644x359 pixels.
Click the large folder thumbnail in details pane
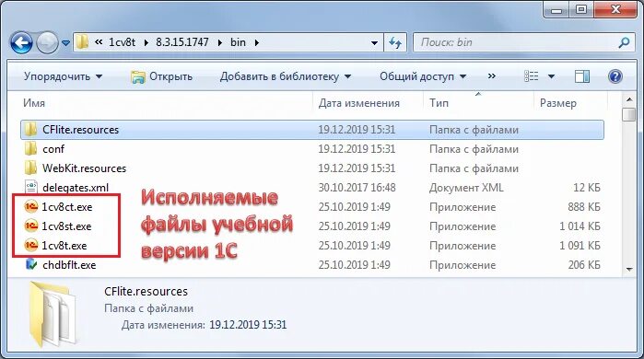tap(53, 314)
